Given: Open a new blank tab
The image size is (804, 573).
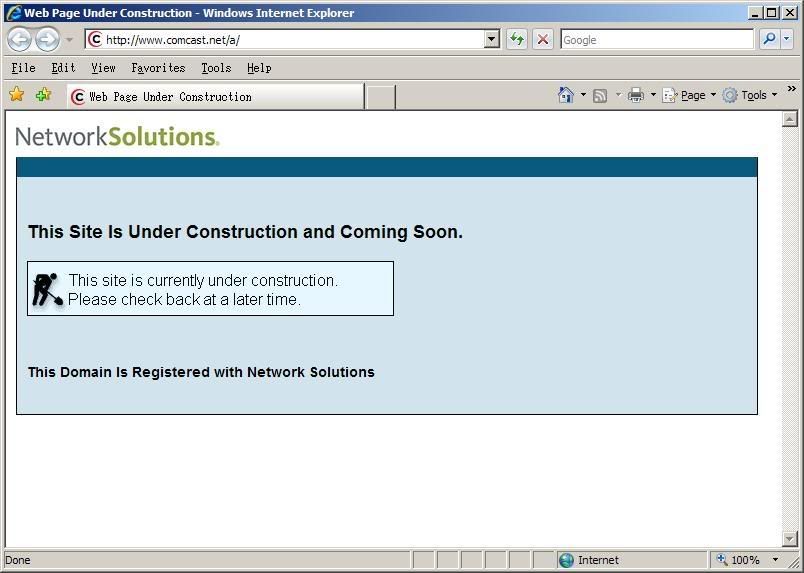Looking at the screenshot, I should 380,97.
